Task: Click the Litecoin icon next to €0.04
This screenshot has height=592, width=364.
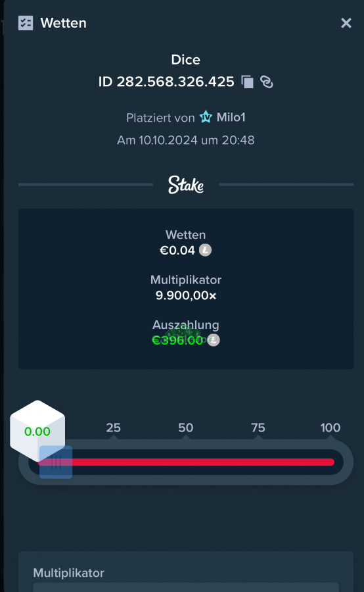Action: click(x=205, y=250)
